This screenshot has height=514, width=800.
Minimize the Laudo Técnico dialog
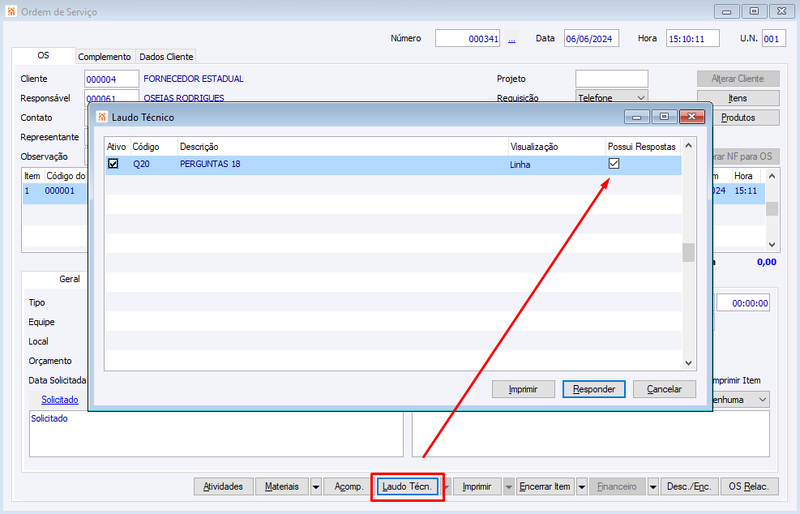(636, 117)
